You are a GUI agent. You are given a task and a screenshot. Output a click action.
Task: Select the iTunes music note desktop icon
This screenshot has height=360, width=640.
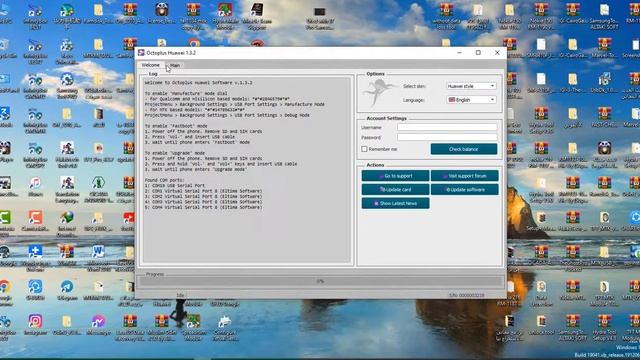pos(35,183)
